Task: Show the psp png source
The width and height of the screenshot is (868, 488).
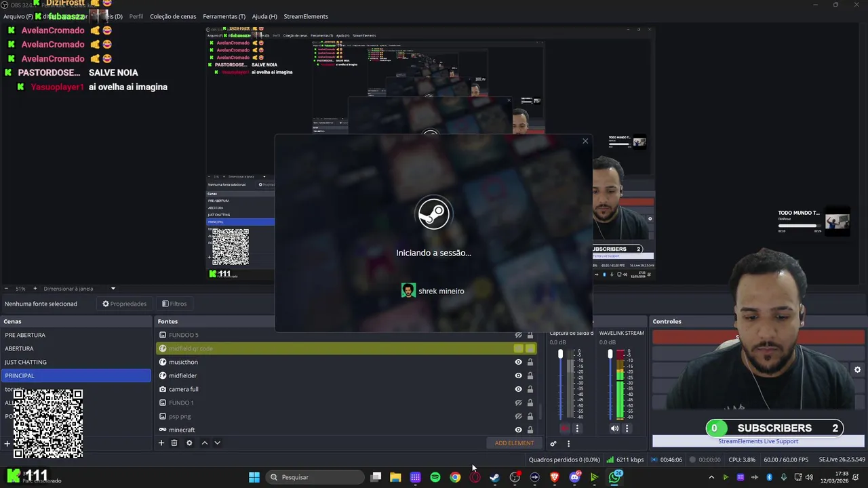Action: 518,416
